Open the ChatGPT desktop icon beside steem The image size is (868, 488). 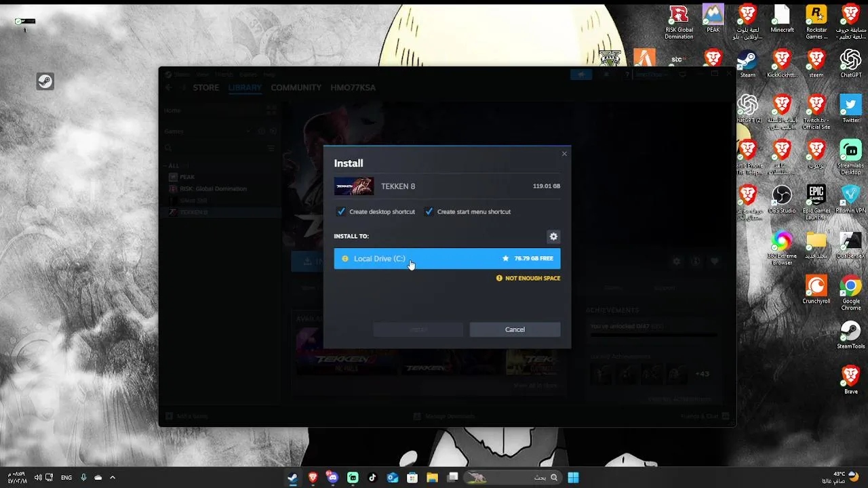[851, 64]
